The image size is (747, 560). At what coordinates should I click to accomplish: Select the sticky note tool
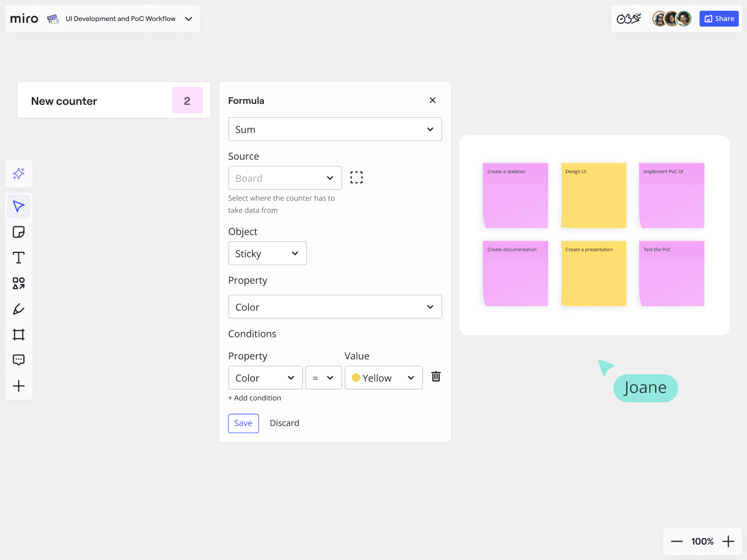(x=19, y=232)
